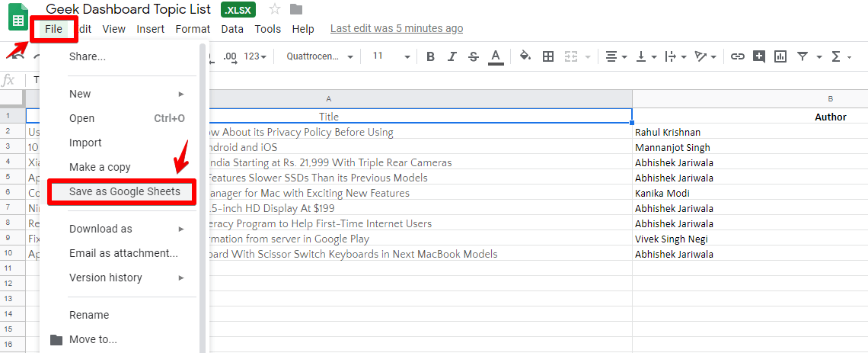The height and width of the screenshot is (353, 868).
Task: Open the text color picker
Action: [x=496, y=56]
